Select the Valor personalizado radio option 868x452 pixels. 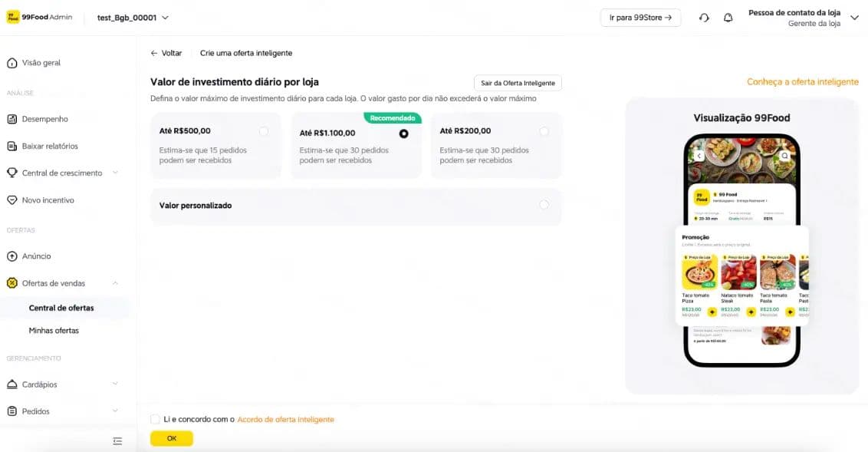(544, 205)
